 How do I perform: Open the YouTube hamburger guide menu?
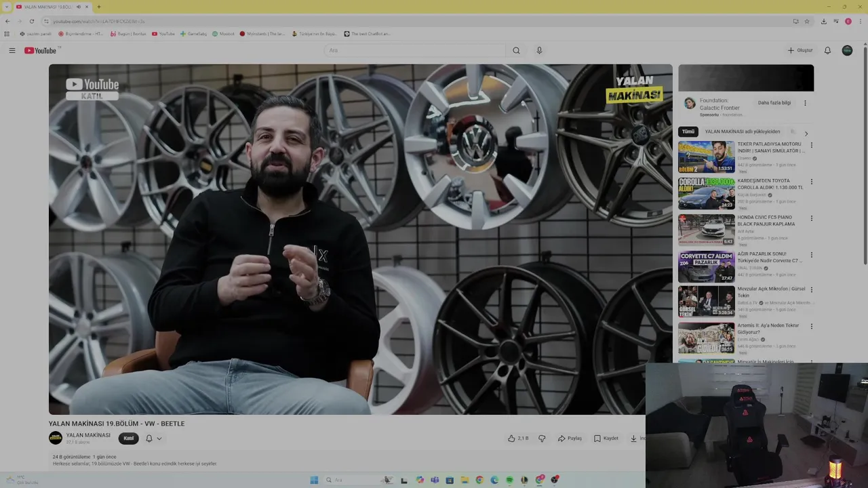(12, 50)
